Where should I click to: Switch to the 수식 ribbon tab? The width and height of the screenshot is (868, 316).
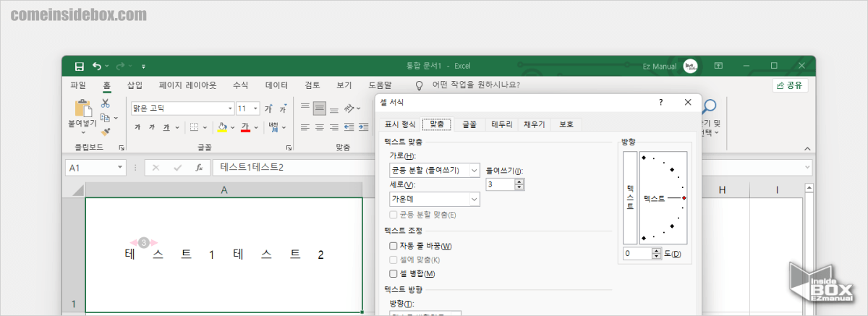point(240,85)
